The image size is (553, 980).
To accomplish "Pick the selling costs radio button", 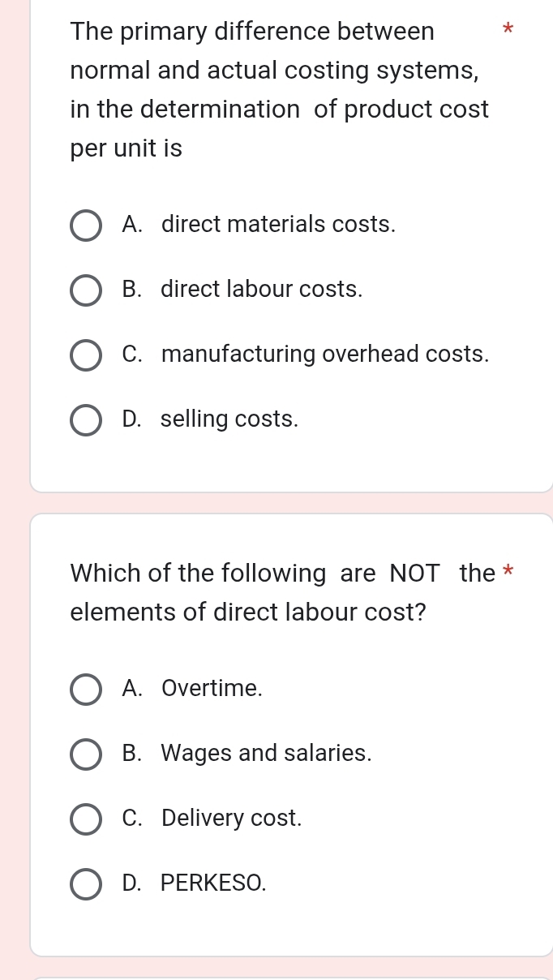I will coord(86,420).
